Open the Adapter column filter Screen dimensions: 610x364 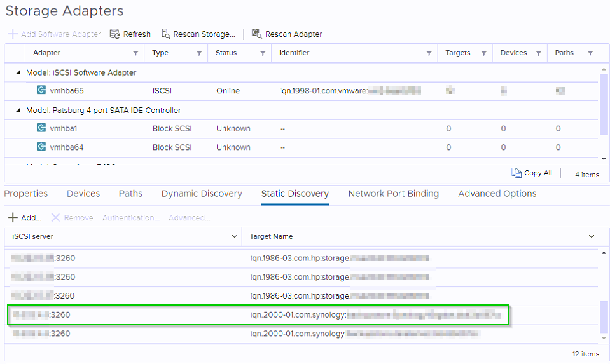pos(135,53)
